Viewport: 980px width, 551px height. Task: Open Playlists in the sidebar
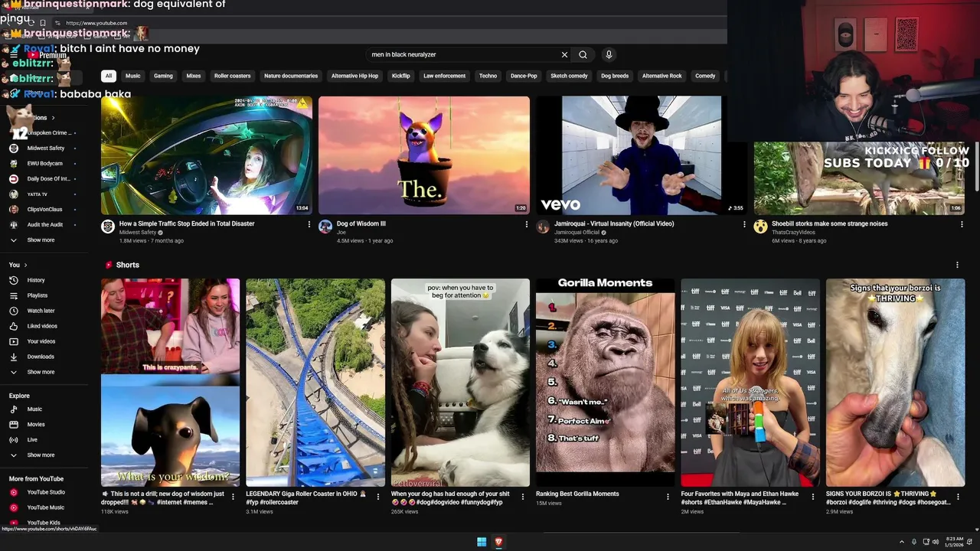pos(38,295)
